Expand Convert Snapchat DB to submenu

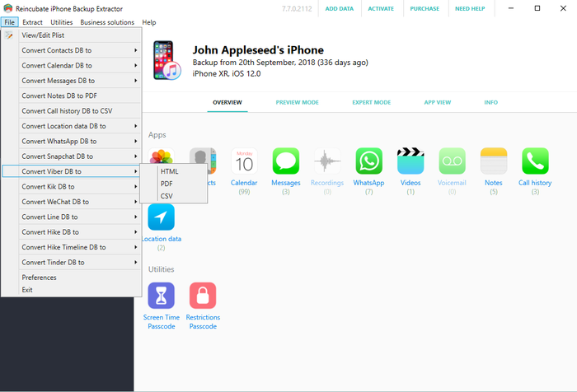tap(80, 156)
